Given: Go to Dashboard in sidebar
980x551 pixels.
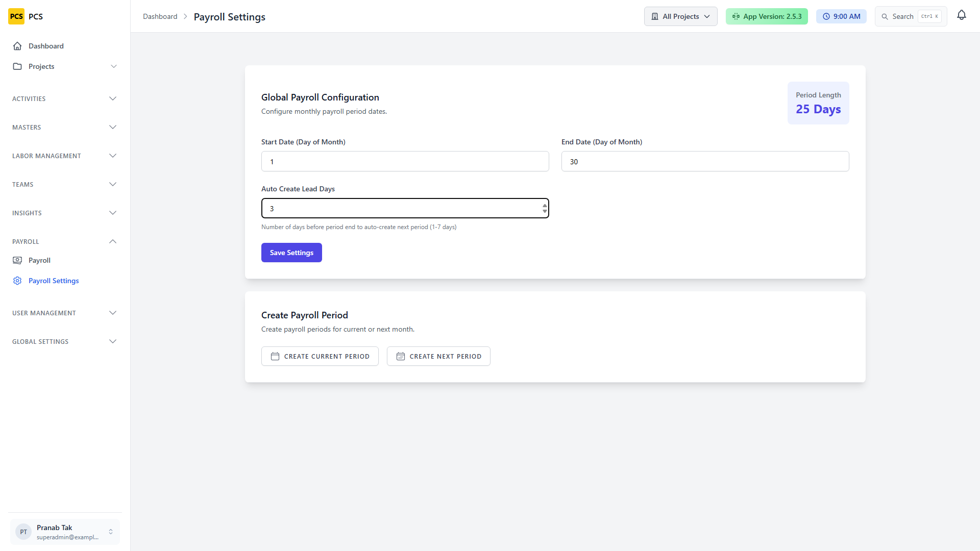Looking at the screenshot, I should point(65,46).
